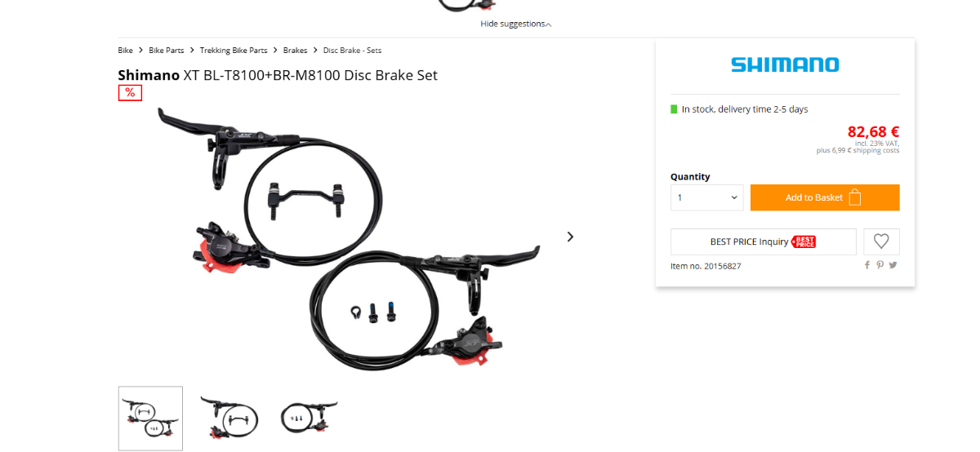This screenshot has width=980, height=452.
Task: Open BEST PRICE Inquiry
Action: [764, 242]
